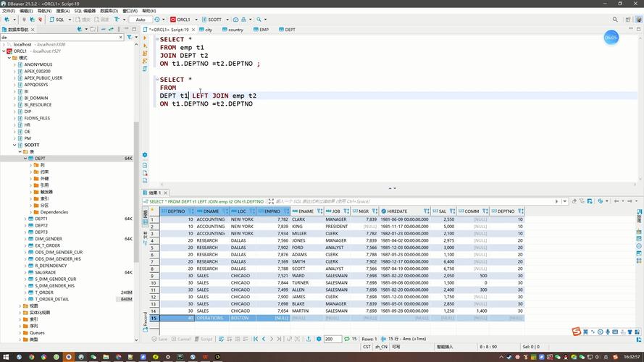644x362 pixels.
Task: Clear the navigator search text with the X
Action: (121, 37)
